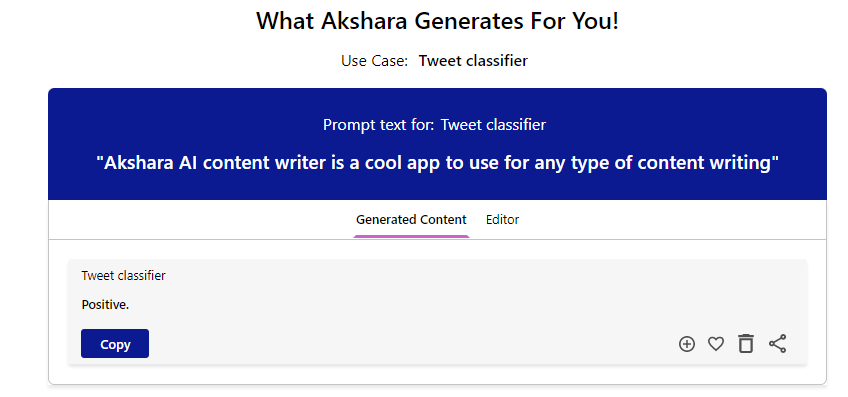Select the Generated Content tab

click(x=411, y=220)
